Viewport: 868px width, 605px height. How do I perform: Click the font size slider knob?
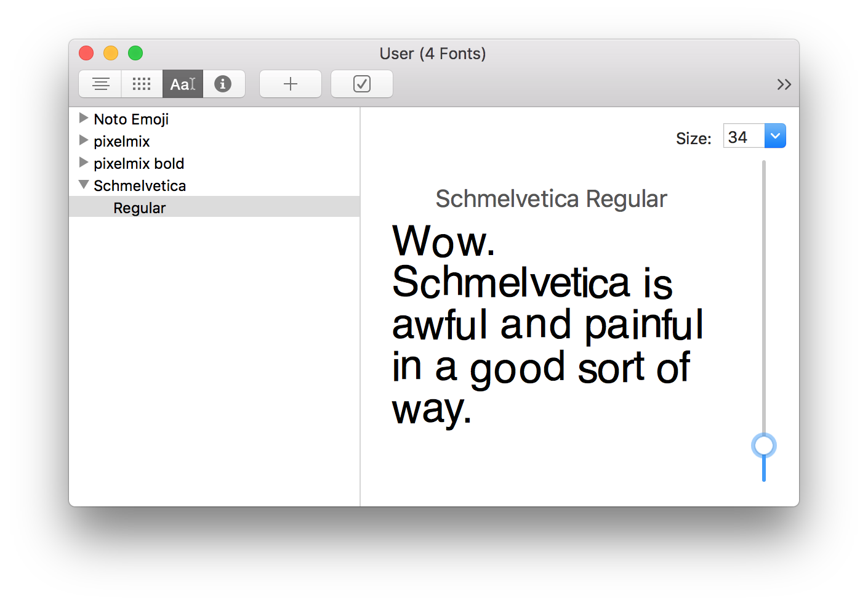764,445
